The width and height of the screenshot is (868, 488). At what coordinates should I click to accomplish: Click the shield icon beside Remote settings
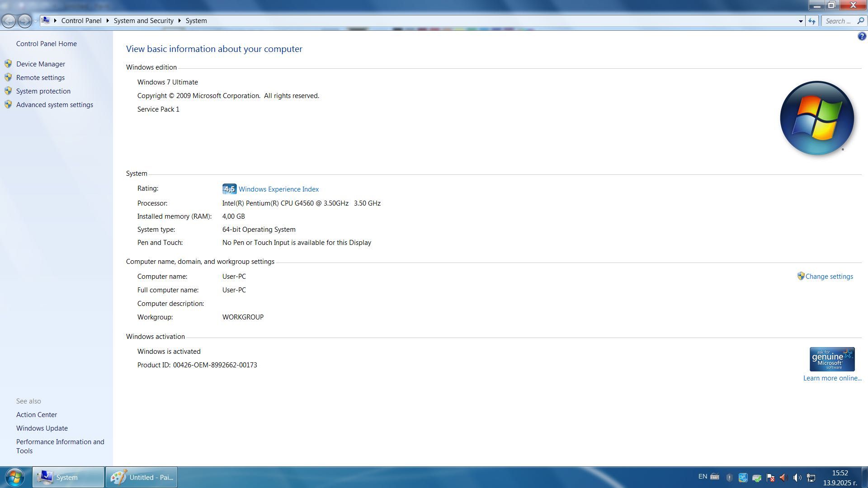pyautogui.click(x=8, y=77)
